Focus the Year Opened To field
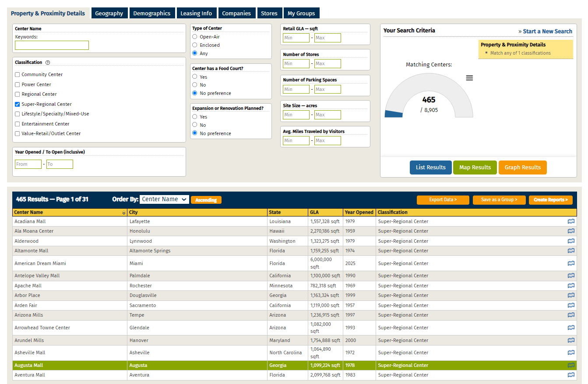This screenshot has width=588, height=384. [60, 164]
